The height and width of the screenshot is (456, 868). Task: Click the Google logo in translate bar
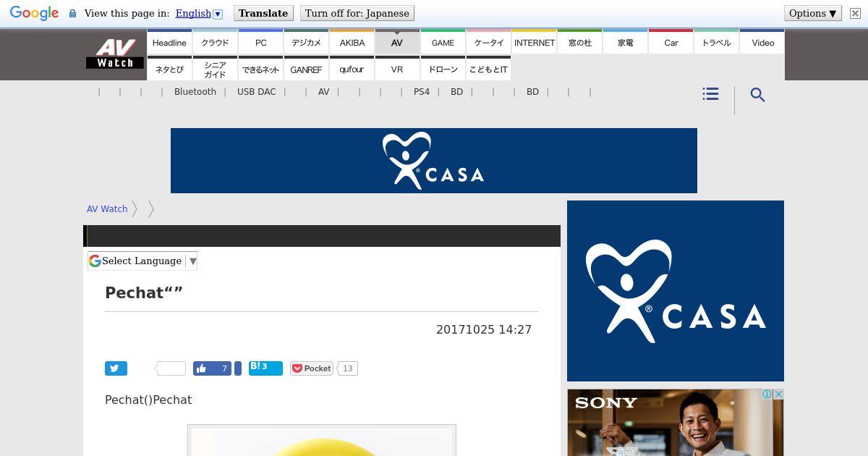34,13
